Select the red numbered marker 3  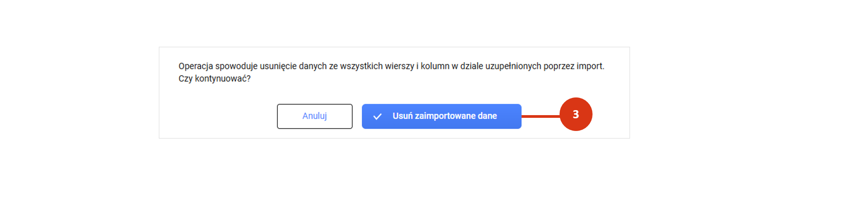click(x=576, y=114)
